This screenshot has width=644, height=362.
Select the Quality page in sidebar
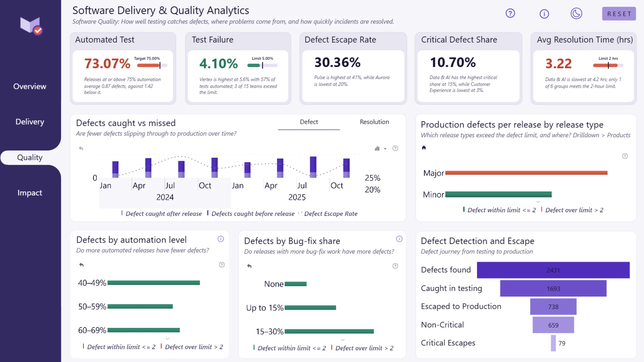30,158
